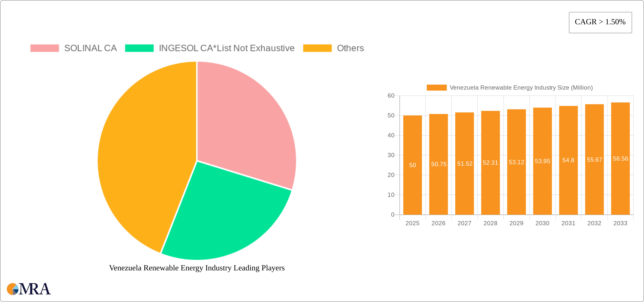Toggle the SOLINAL CA legend label
The image size is (644, 302).
[x=90, y=48]
